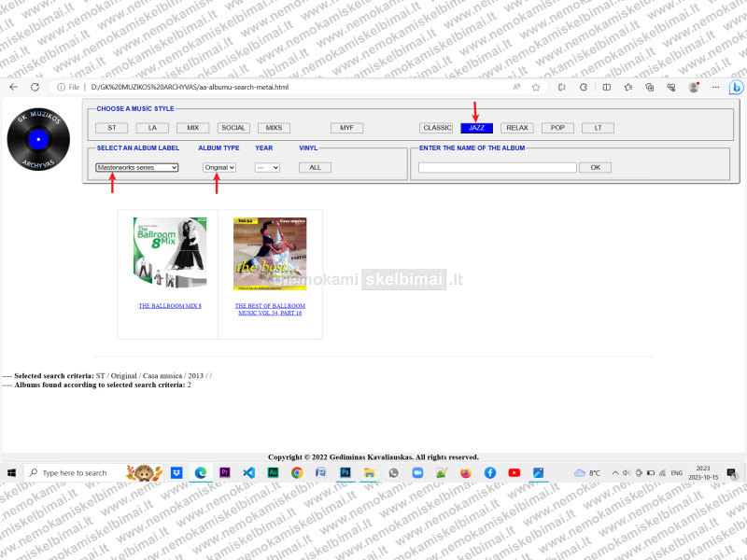This screenshot has height=560, width=747.
Task: Open the notification center icon
Action: pos(732,473)
